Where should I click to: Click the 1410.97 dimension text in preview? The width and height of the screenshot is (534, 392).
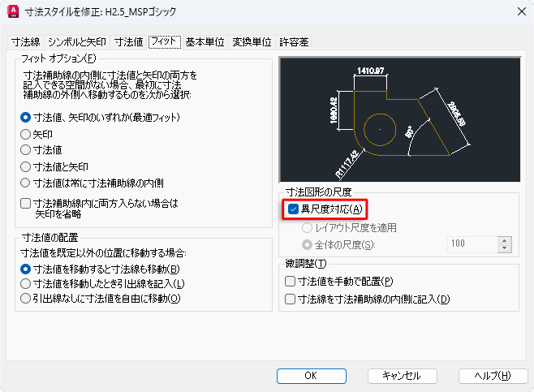pyautogui.click(x=371, y=71)
